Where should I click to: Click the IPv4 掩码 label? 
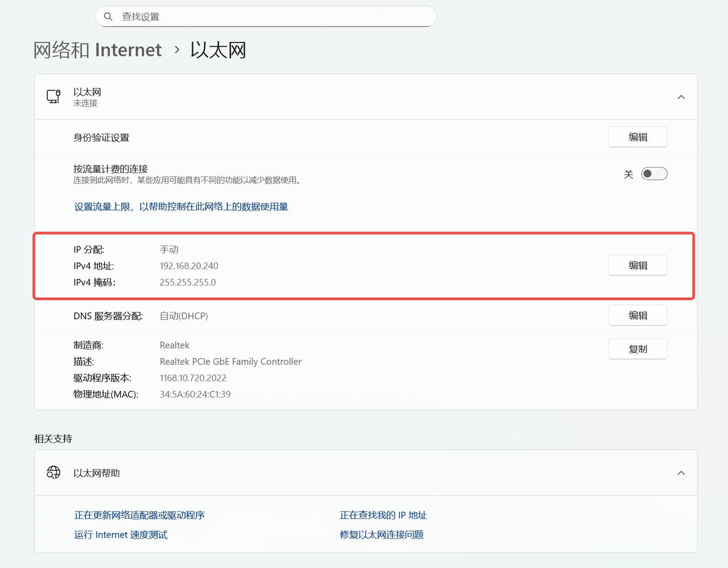(x=94, y=282)
